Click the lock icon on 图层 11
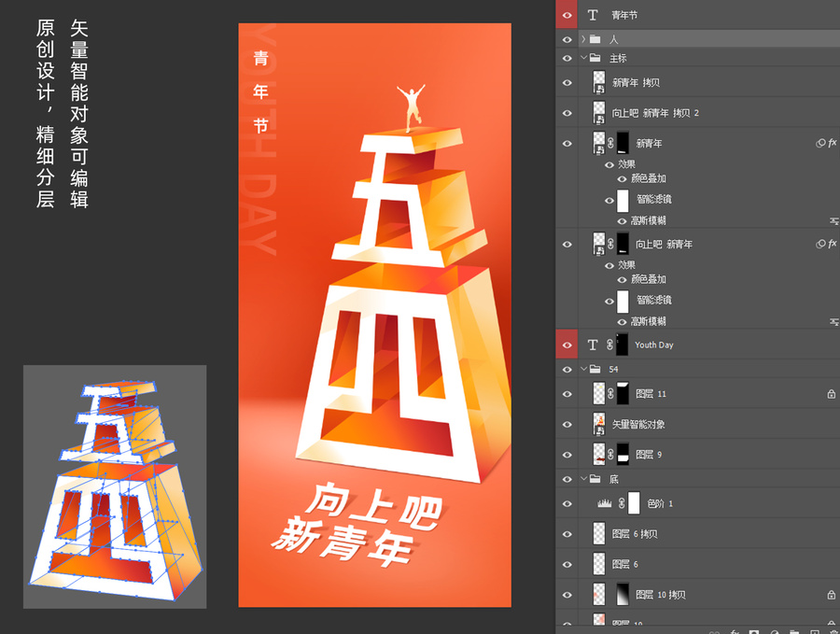 [x=831, y=394]
